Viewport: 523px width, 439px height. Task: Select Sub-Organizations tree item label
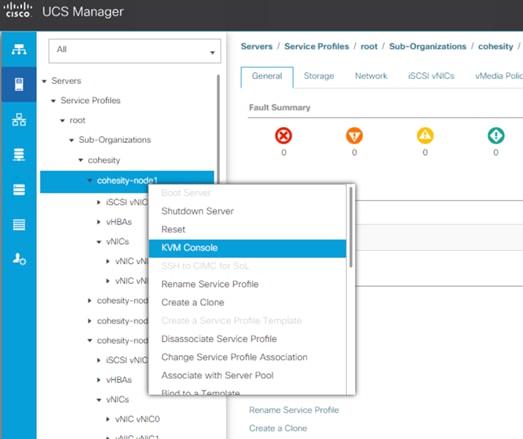(x=115, y=140)
